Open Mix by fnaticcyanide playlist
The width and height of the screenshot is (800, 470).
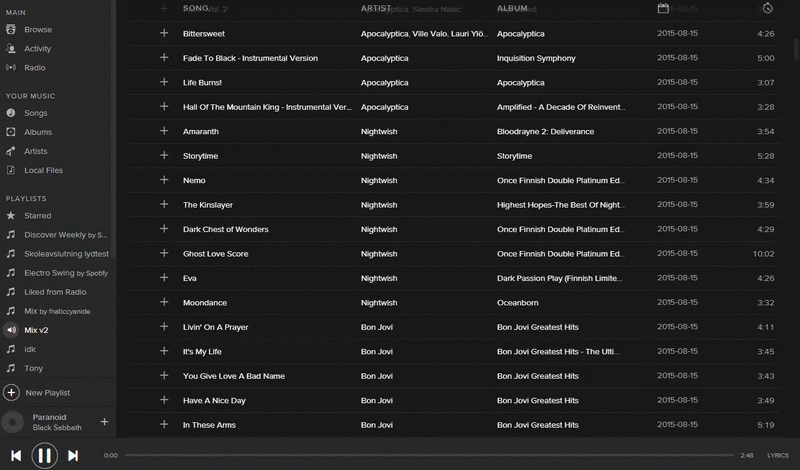point(57,311)
